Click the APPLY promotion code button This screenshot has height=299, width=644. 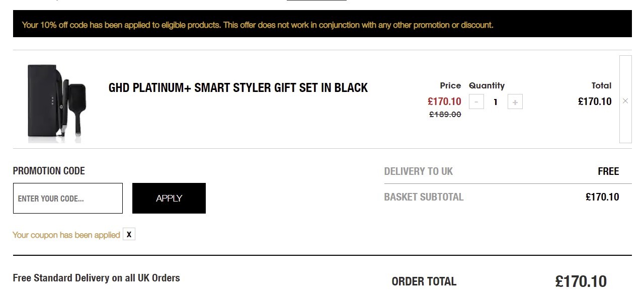169,198
